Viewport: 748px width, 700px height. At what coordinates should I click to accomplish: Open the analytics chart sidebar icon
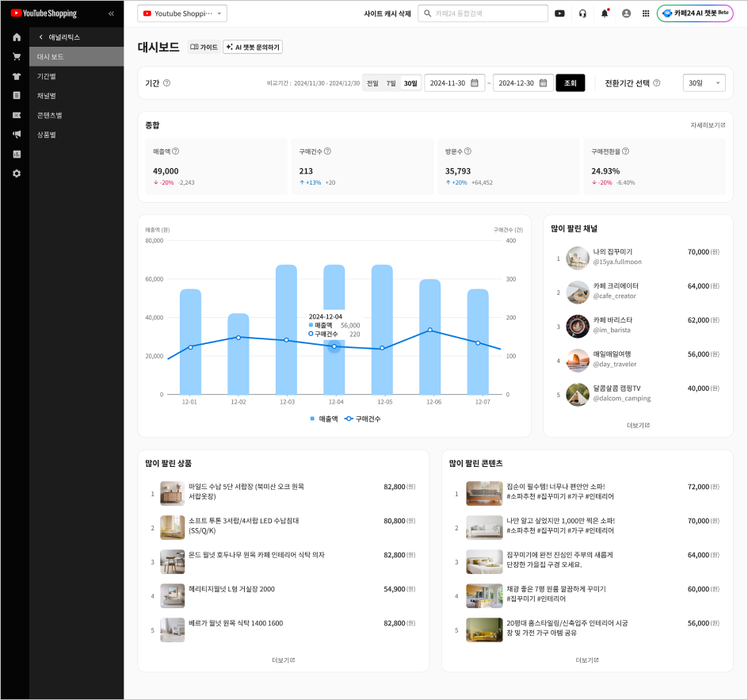click(17, 154)
